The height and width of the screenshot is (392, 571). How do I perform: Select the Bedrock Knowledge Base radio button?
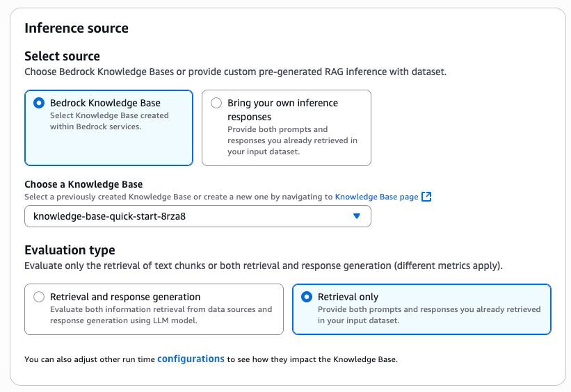point(39,103)
